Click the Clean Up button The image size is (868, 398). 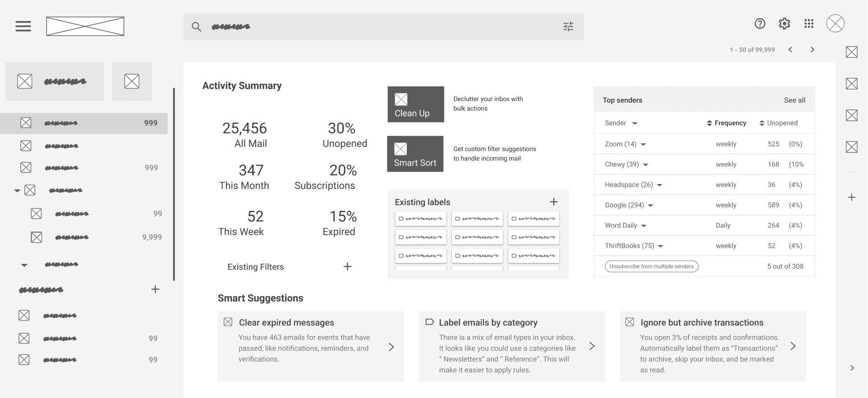click(x=416, y=104)
